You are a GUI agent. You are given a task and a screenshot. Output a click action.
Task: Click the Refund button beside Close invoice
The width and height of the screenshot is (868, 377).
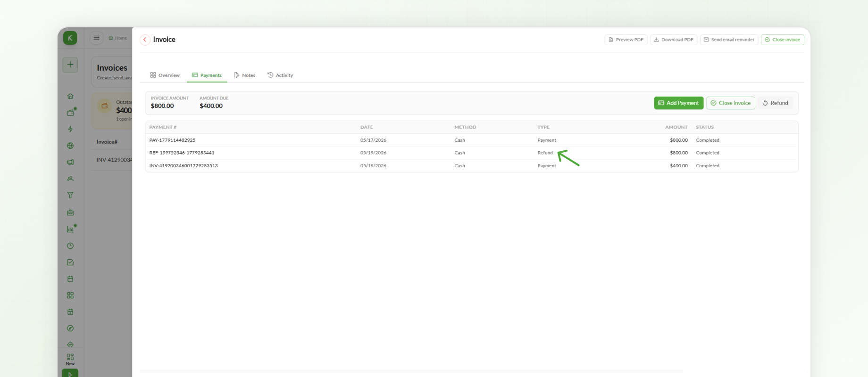click(x=776, y=103)
